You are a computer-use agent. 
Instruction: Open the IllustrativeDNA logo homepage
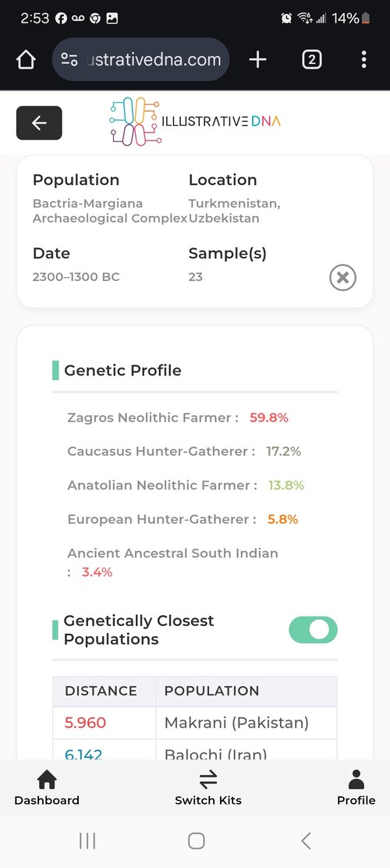point(195,121)
